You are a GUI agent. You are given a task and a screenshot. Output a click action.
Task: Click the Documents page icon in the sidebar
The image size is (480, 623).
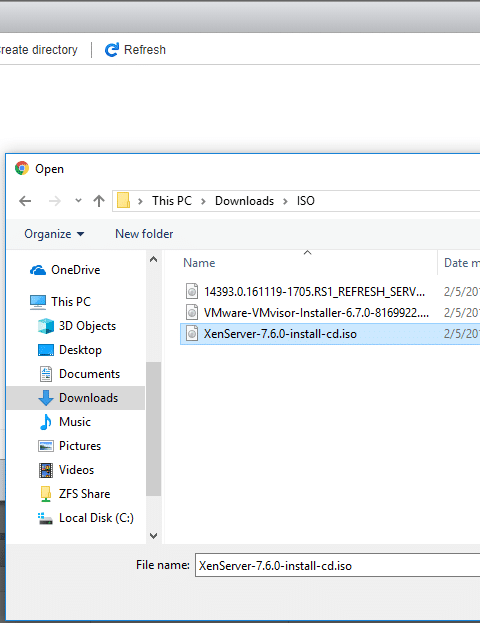pos(46,374)
